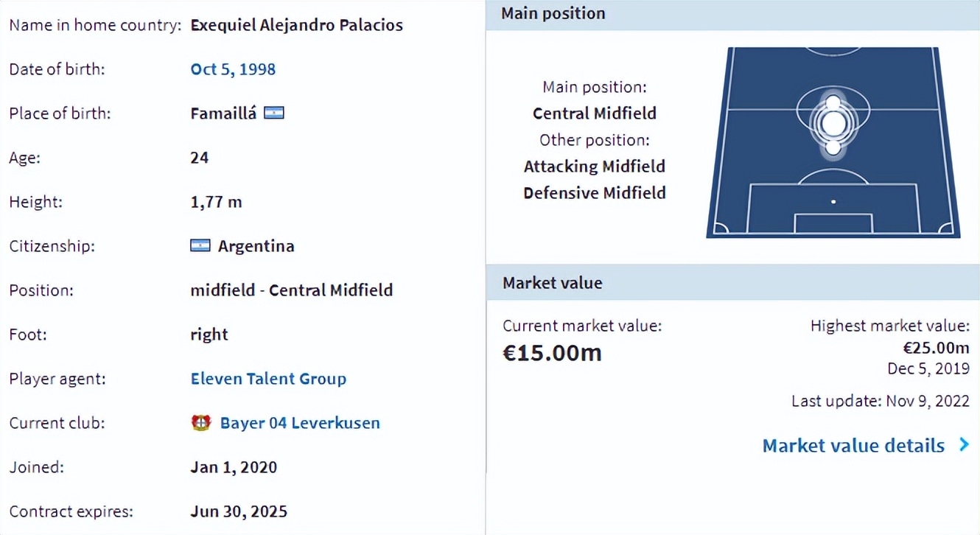980x535 pixels.
Task: Click the Argentina flag next to Citizenship
Action: [x=200, y=246]
